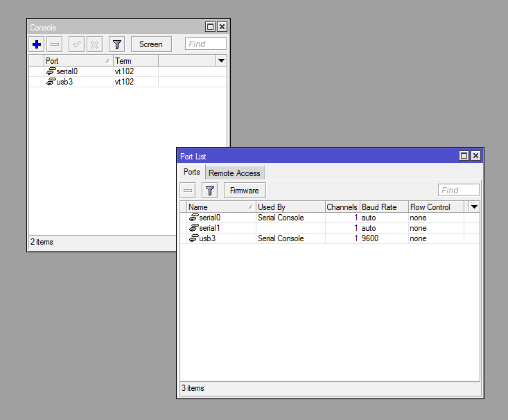Click the remove (minus) button in Port List

(188, 190)
